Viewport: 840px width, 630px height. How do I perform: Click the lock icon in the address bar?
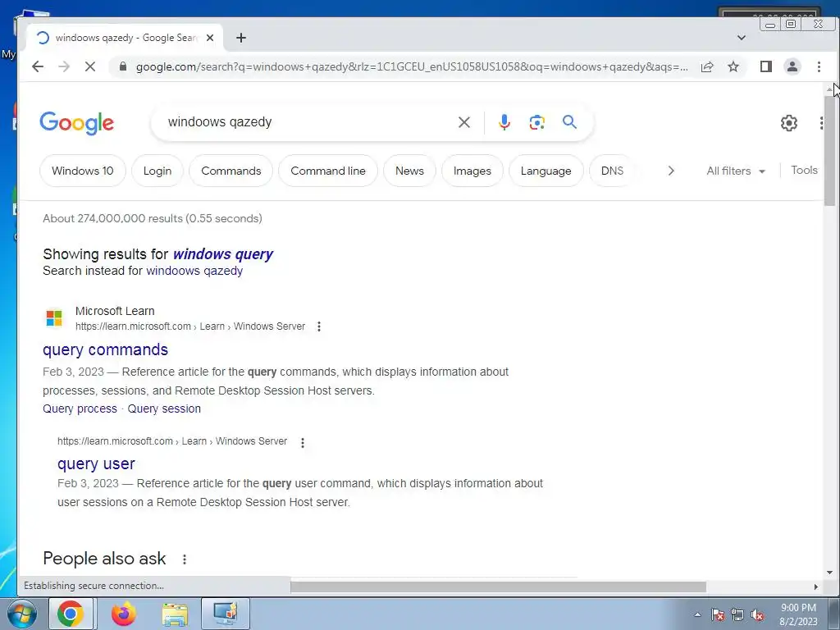123,66
